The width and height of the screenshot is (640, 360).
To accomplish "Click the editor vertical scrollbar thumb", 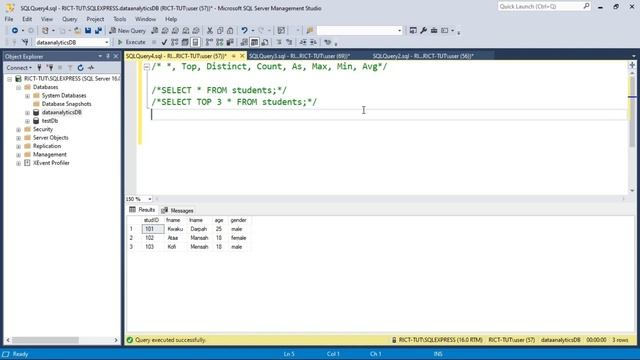I will click(632, 112).
